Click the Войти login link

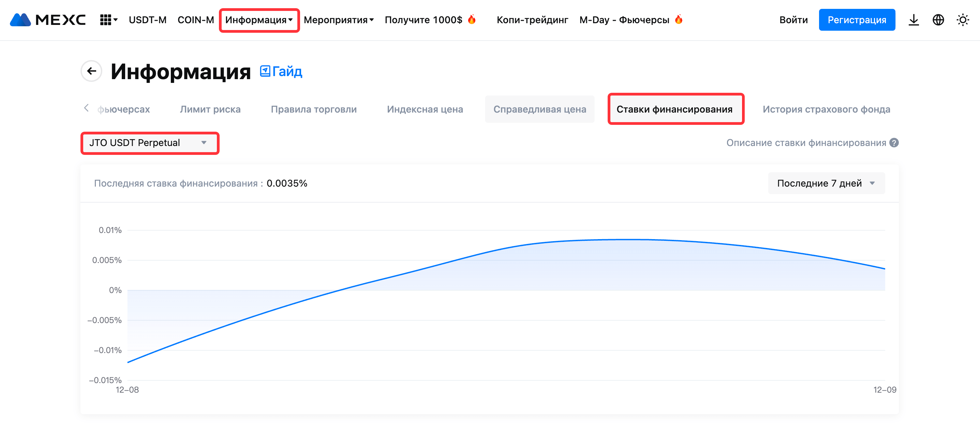(x=793, y=20)
